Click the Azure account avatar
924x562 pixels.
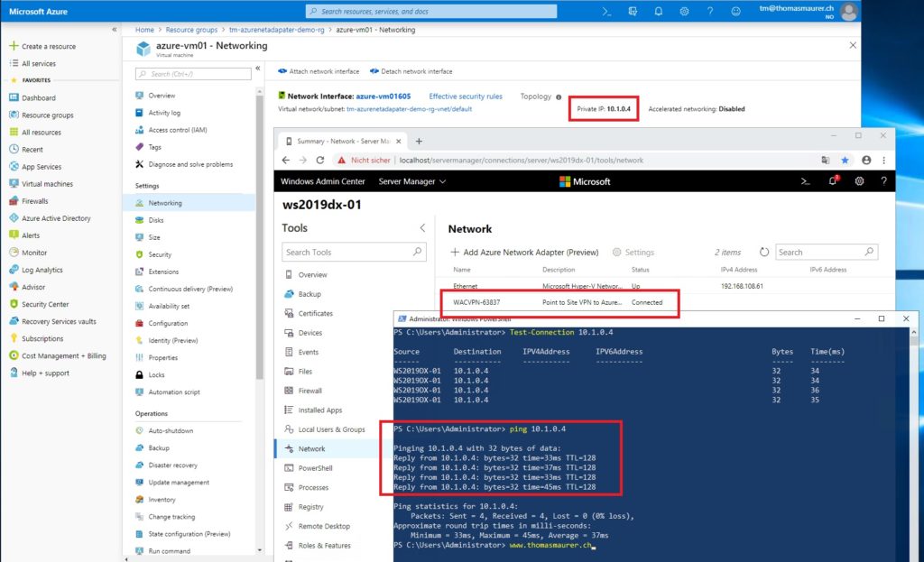pyautogui.click(x=849, y=11)
